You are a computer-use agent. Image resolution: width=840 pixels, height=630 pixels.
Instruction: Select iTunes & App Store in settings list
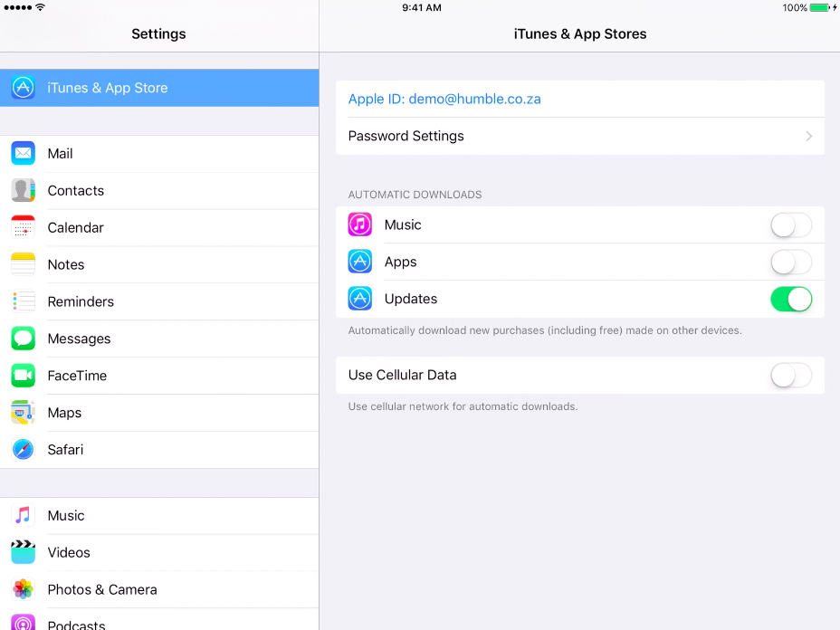click(159, 87)
